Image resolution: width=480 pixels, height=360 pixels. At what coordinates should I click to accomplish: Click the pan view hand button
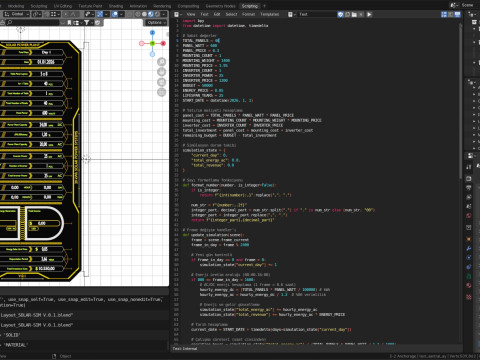(x=161, y=72)
